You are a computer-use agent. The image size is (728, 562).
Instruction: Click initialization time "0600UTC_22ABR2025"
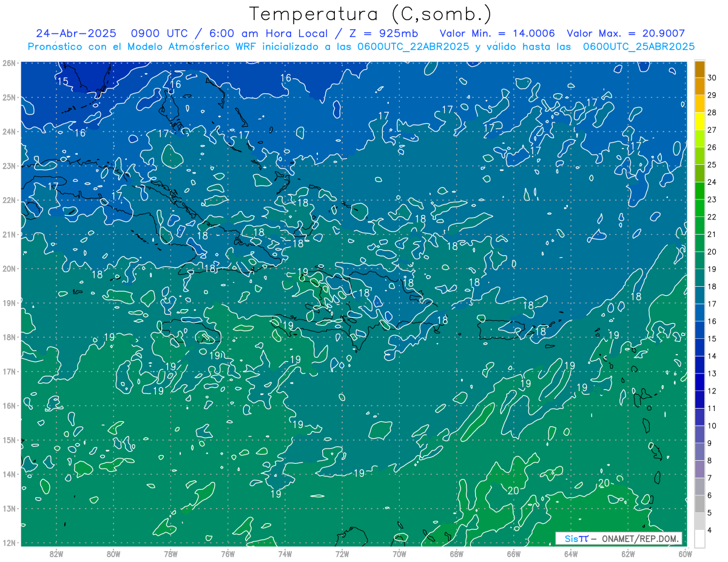coord(413,47)
